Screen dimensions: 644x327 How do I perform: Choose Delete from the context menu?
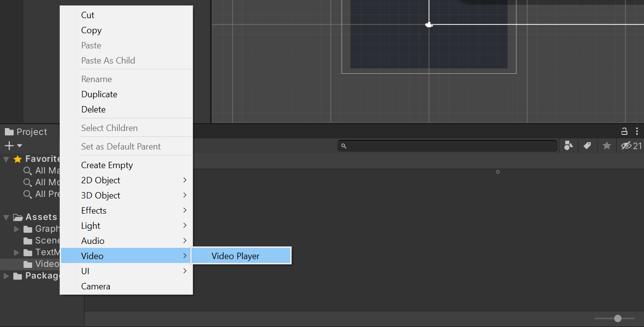126,109
